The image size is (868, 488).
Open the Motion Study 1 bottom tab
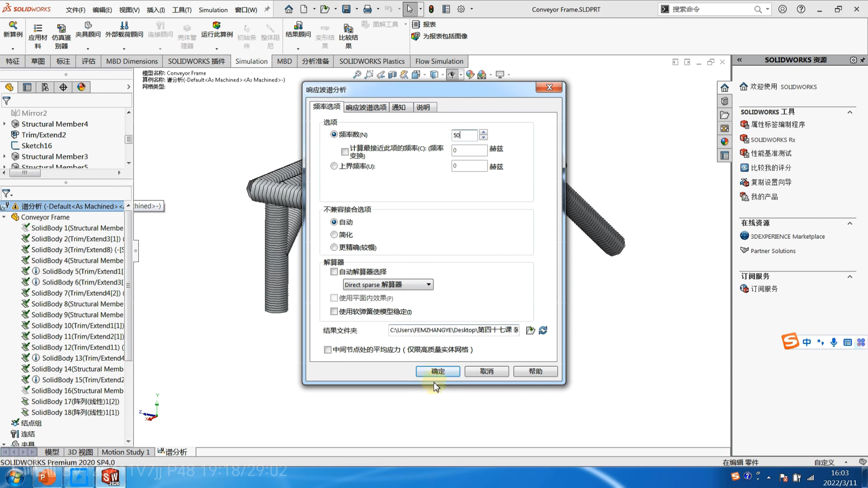(x=126, y=452)
